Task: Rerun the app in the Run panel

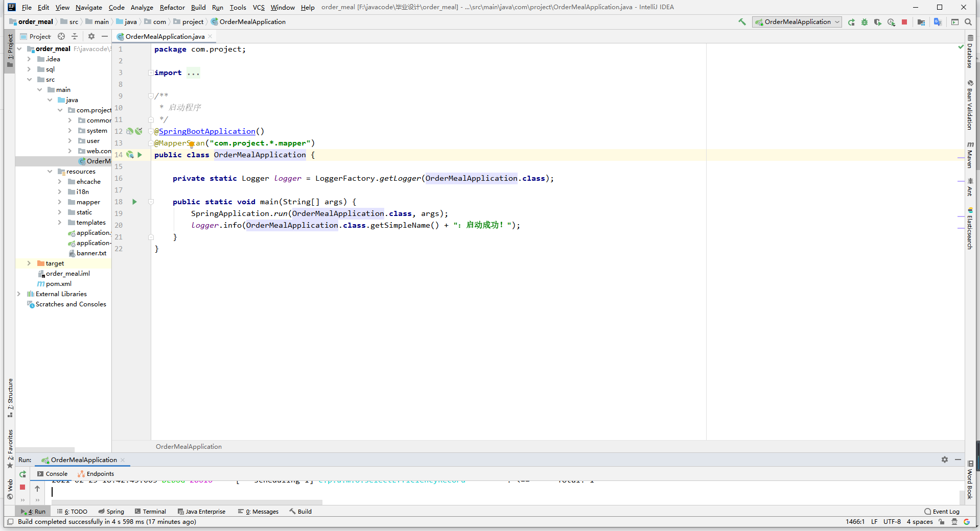Action: click(22, 474)
